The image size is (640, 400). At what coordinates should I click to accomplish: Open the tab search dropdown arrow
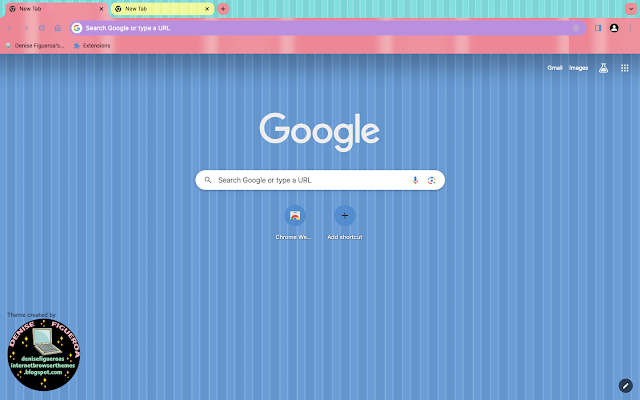tap(631, 9)
